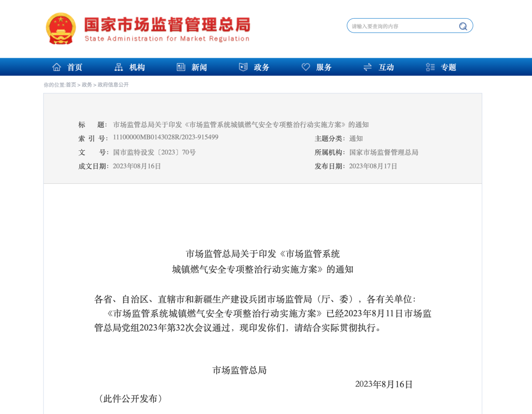Click the 文号 field label
Viewport: 532px width, 414px height.
tap(93, 152)
